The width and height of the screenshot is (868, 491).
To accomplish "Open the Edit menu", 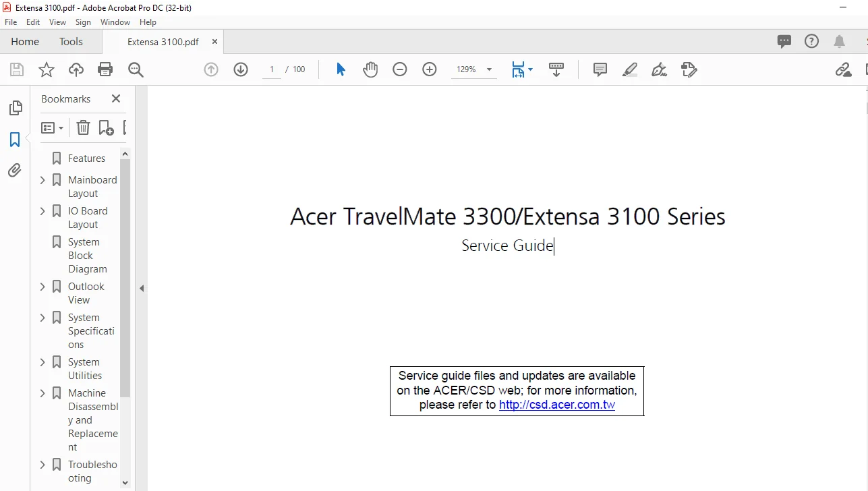I will (x=33, y=22).
